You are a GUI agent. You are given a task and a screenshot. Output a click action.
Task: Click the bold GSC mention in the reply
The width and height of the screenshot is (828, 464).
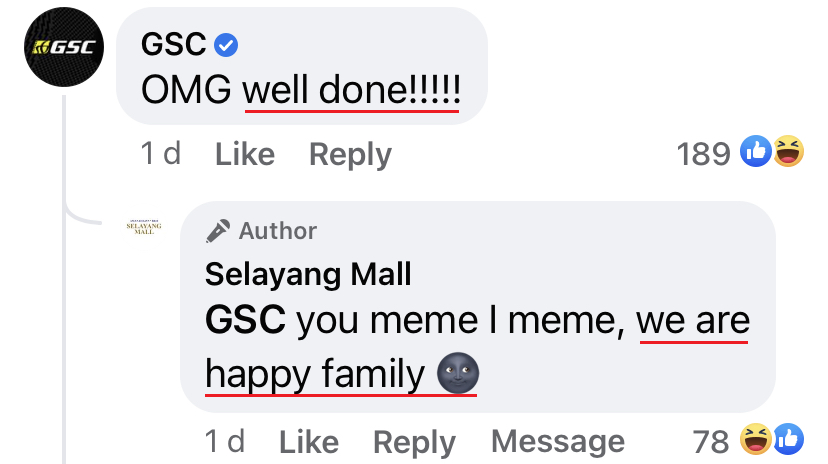245,321
